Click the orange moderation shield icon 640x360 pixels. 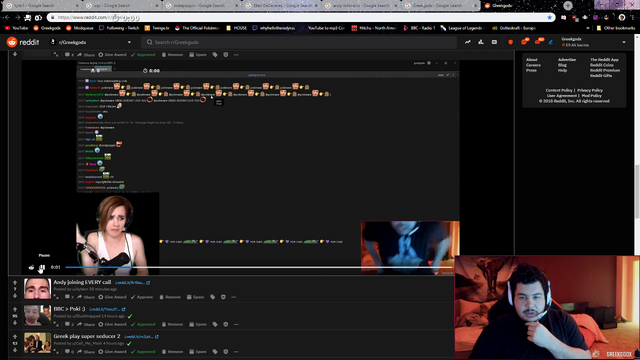511,42
